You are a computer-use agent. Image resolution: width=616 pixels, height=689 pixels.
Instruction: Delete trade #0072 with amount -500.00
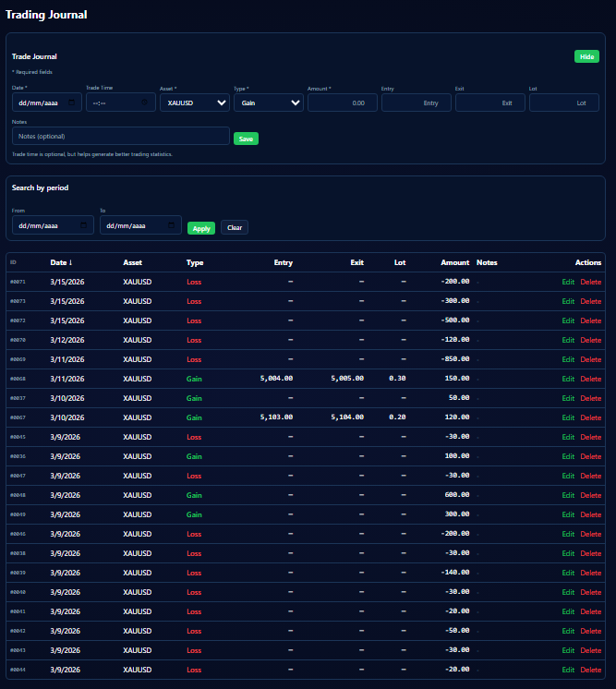point(590,320)
